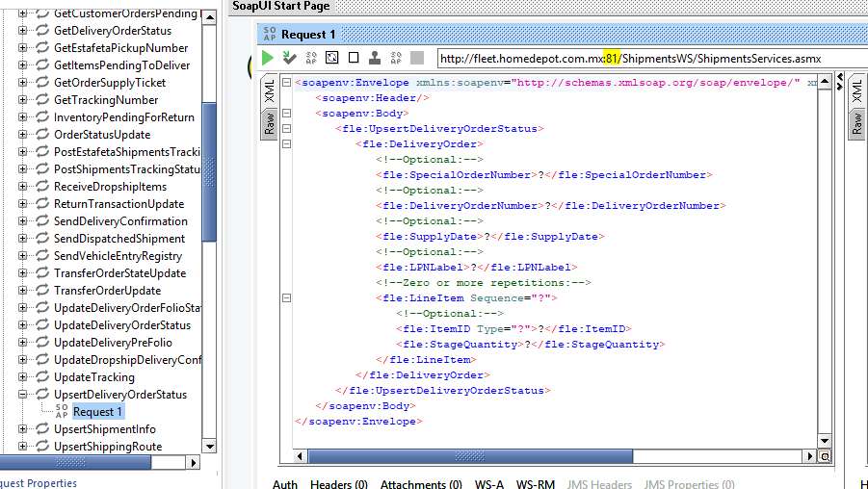Click navigator scrollbar up arrow

point(209,17)
